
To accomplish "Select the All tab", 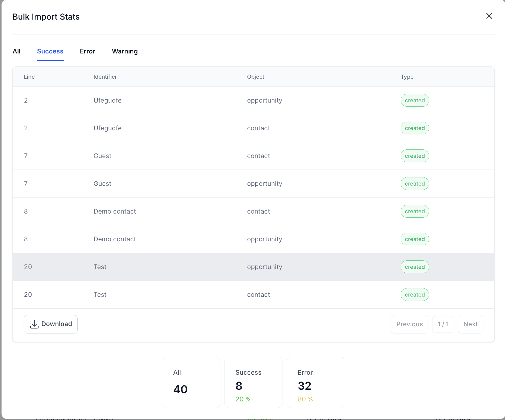I will (x=17, y=51).
